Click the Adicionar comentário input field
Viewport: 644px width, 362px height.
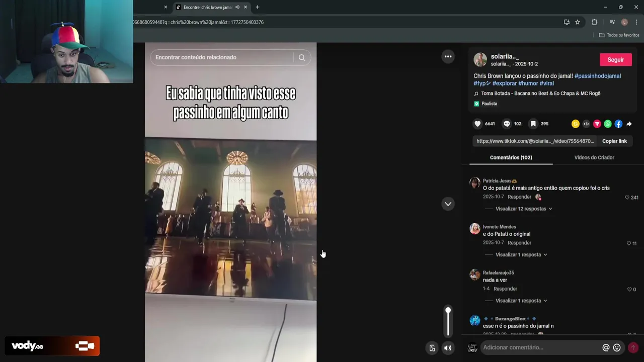coord(541,347)
